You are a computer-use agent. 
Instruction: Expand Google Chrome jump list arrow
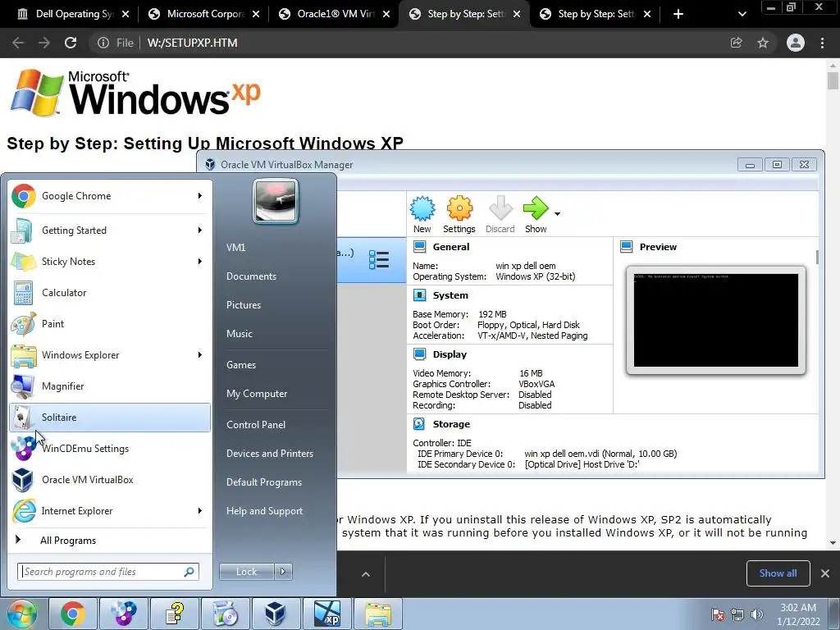pos(200,196)
